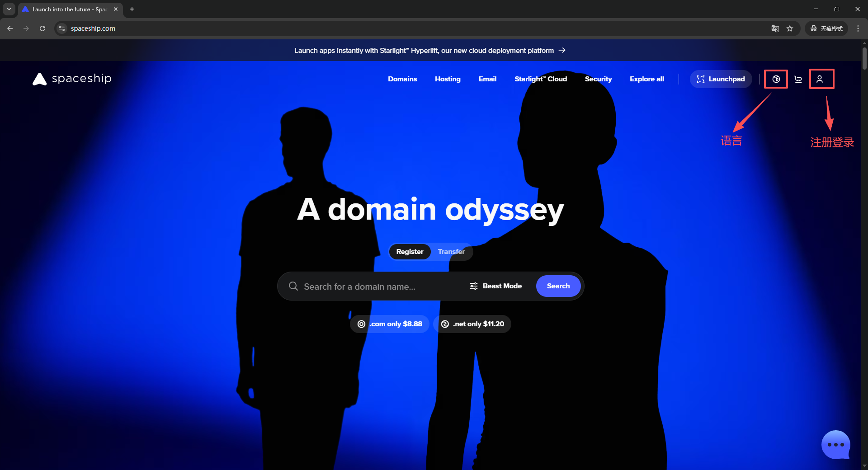Select the Register toggle option

(410, 252)
